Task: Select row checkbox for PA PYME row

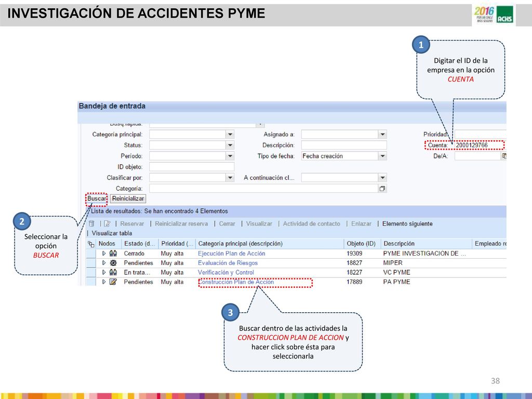Action: coord(91,282)
